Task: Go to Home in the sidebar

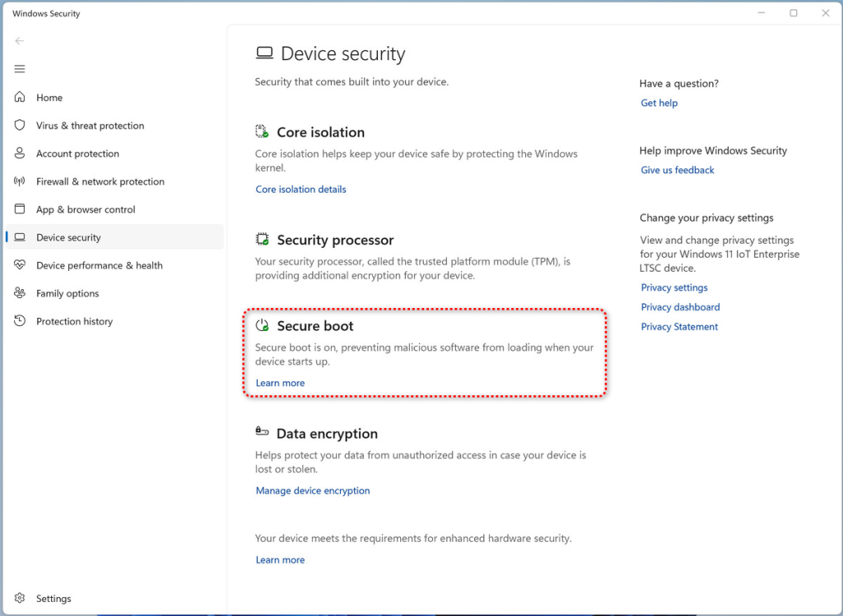Action: (x=114, y=97)
